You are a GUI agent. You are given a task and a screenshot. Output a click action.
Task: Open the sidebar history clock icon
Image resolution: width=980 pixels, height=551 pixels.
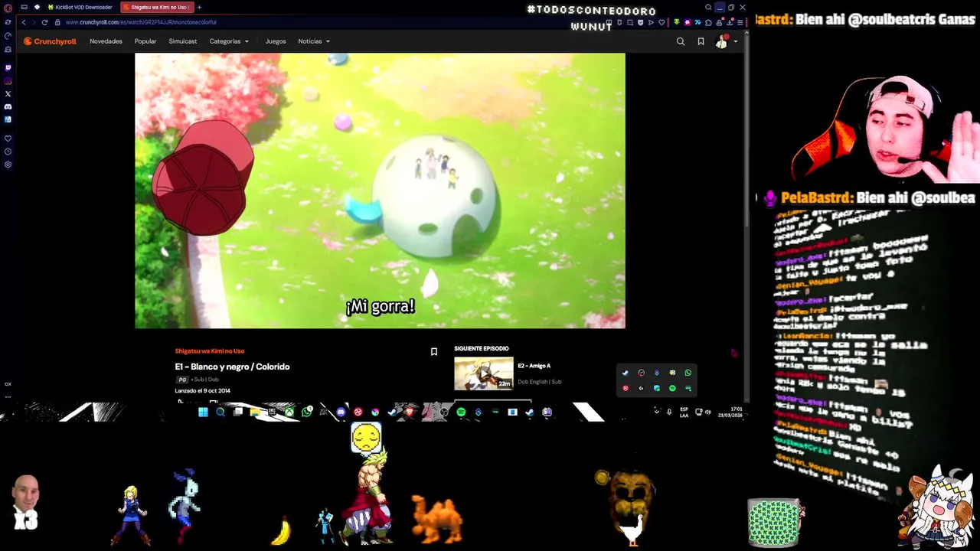click(x=8, y=152)
